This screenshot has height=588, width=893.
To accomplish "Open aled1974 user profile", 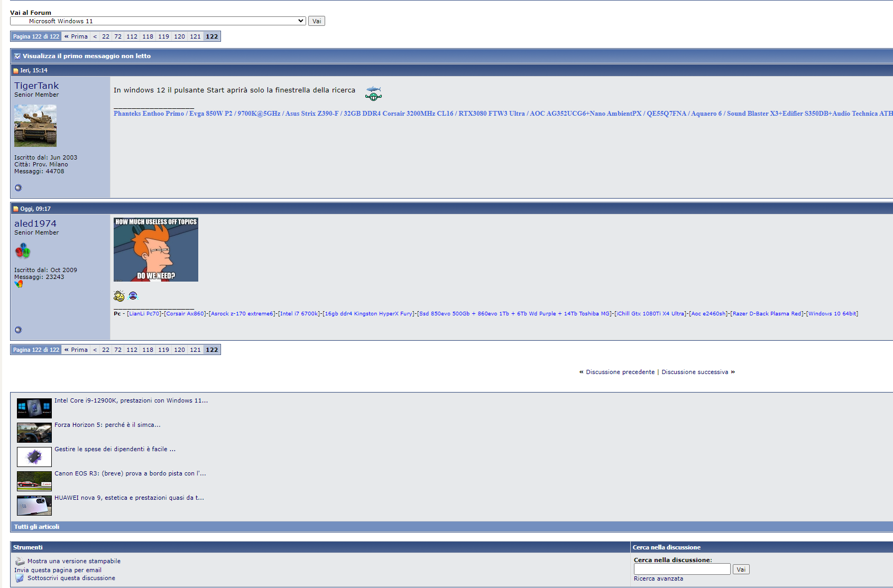I will click(x=35, y=223).
